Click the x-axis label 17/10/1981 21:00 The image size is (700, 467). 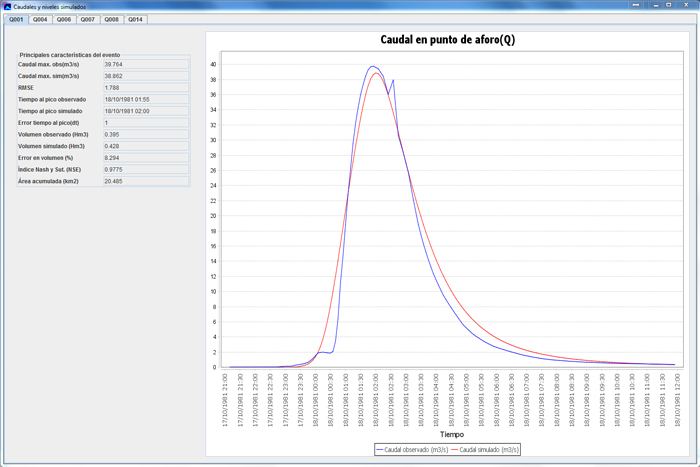[225, 400]
